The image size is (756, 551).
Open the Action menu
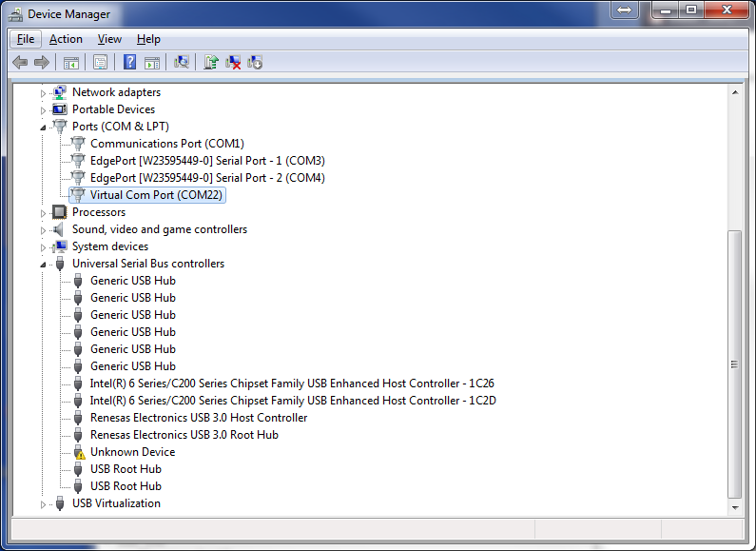66,39
